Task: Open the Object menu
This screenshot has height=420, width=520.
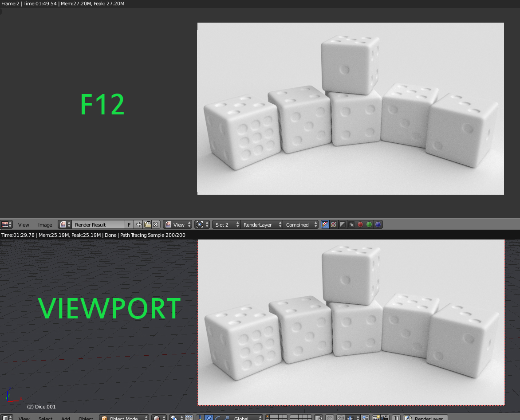Action: click(x=86, y=418)
